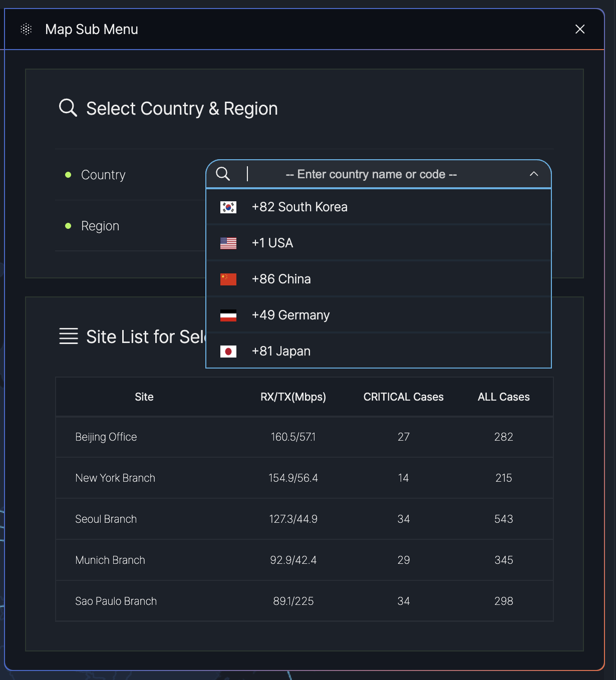This screenshot has width=616, height=680.
Task: Pick +86 China from dropdown
Action: (281, 279)
